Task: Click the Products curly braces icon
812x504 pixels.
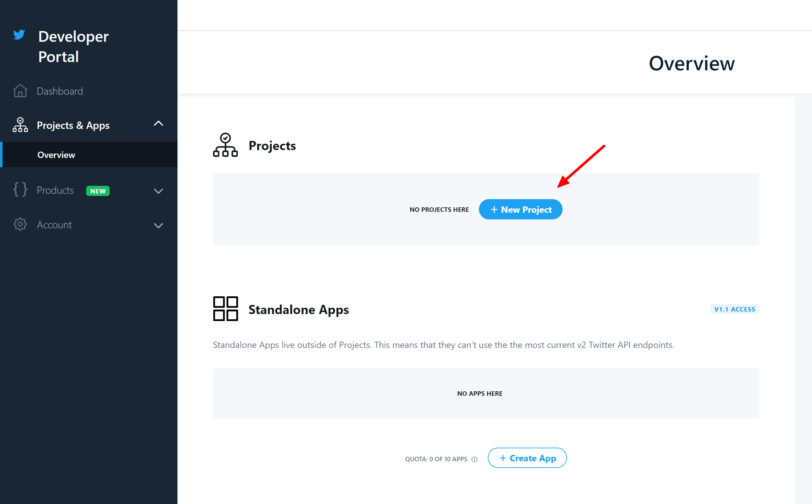Action: click(20, 190)
